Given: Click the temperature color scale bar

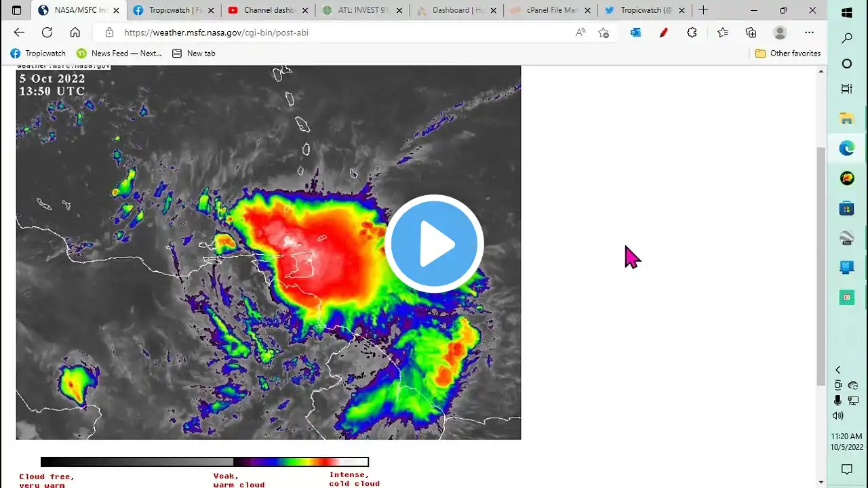Looking at the screenshot, I should [x=205, y=462].
